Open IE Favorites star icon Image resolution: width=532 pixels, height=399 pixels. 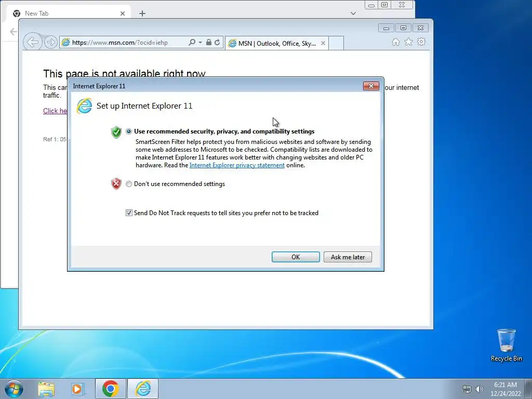[x=408, y=42]
